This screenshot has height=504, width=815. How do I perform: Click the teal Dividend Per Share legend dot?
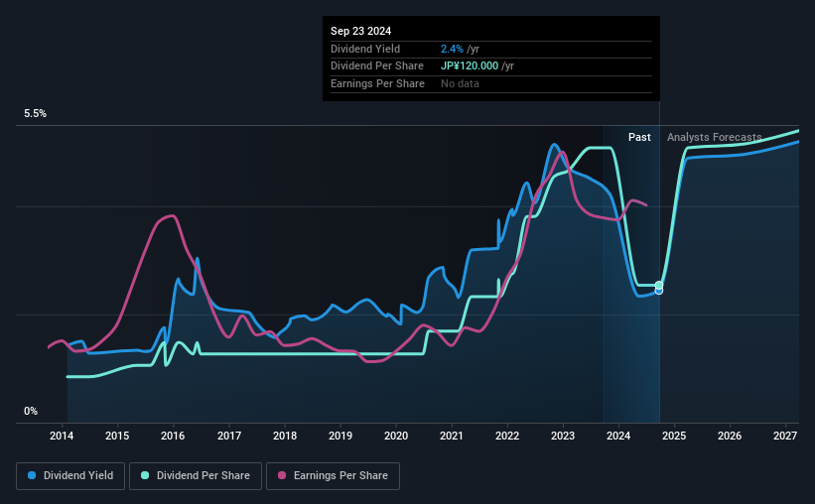(x=145, y=475)
